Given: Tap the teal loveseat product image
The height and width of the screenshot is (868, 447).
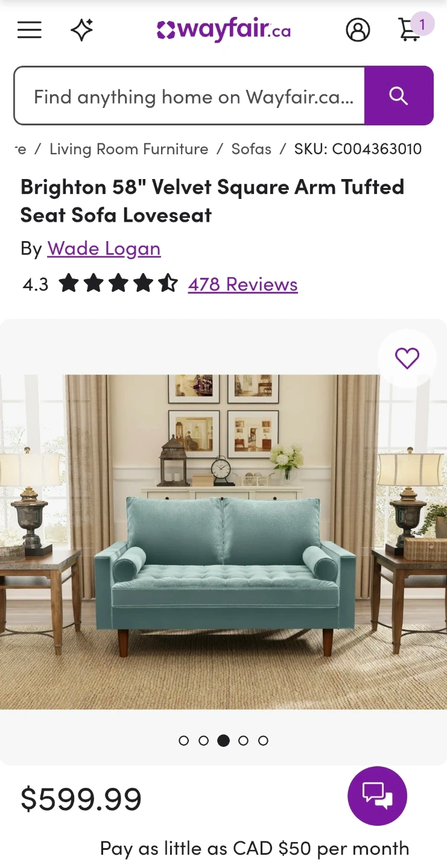Looking at the screenshot, I should pos(223,542).
